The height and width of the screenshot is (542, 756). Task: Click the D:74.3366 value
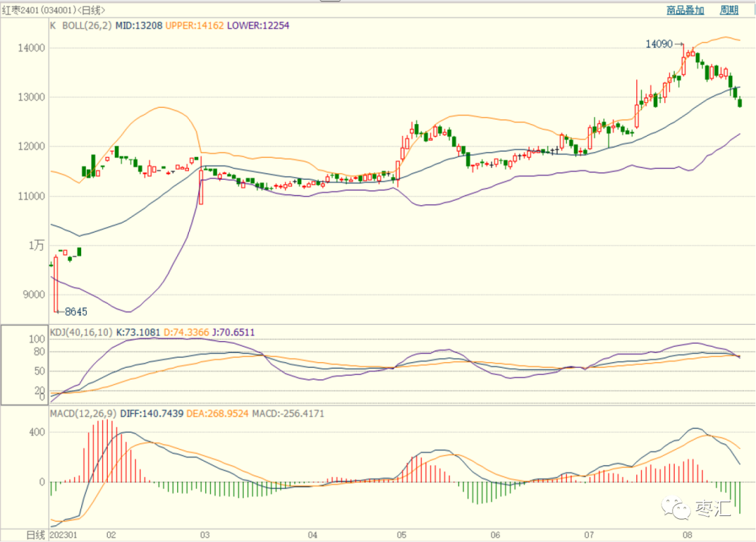(186, 332)
